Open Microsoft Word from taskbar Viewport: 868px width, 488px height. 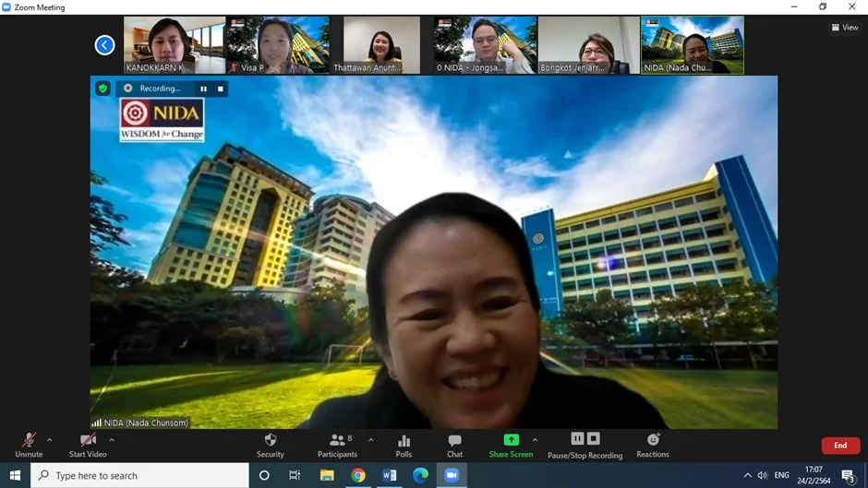click(x=389, y=475)
